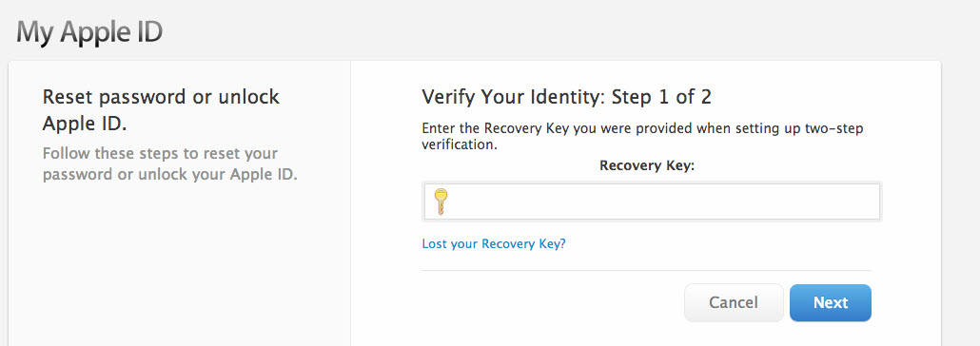Screen dimensions: 980x346
Task: Click the 'My Apple ID' page title
Action: [x=89, y=32]
